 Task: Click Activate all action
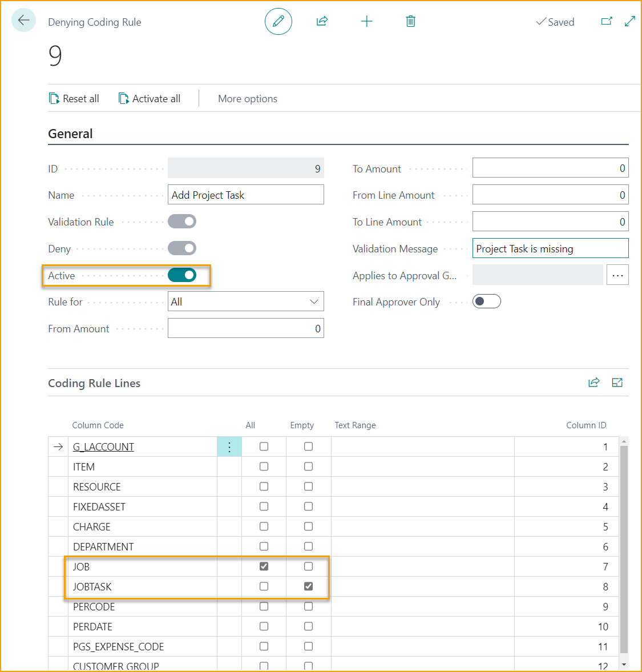click(150, 99)
